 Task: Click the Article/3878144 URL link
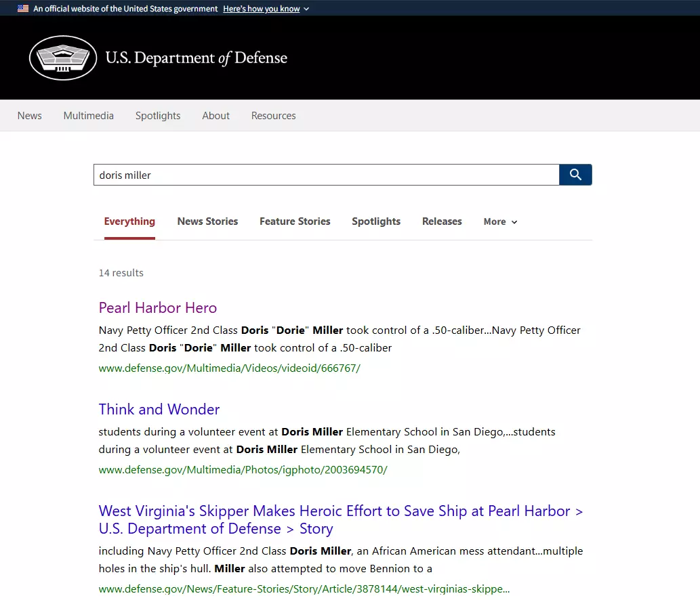tap(304, 589)
